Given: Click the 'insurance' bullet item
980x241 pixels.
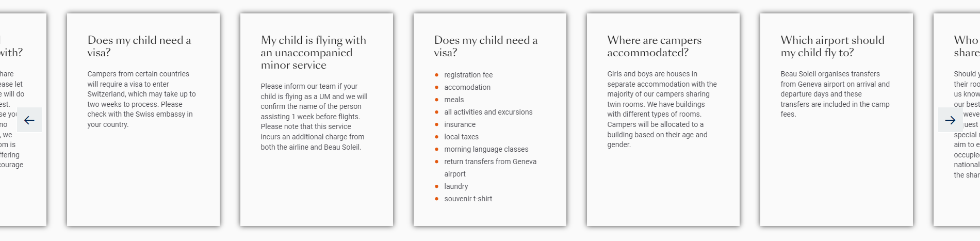Looking at the screenshot, I should click(x=460, y=124).
